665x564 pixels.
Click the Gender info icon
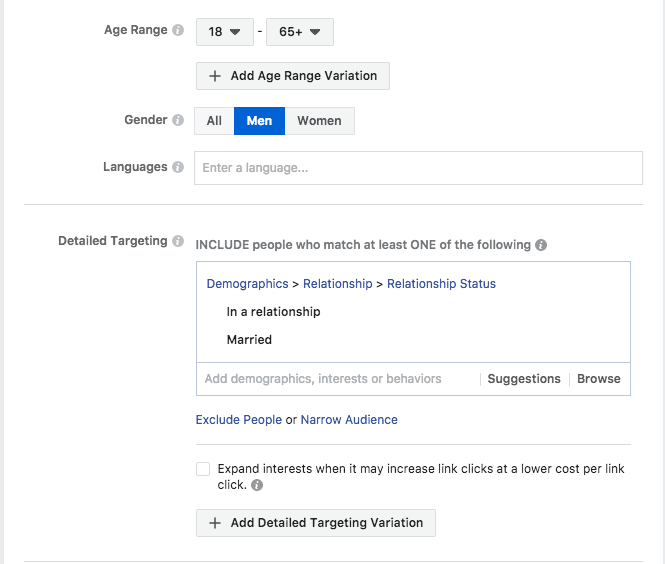point(178,121)
